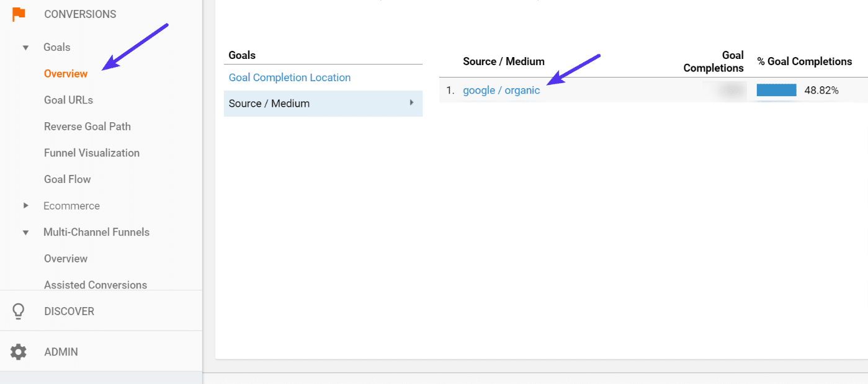This screenshot has height=384, width=868.
Task: Click the arrow beside Source / Medium tab
Action: [411, 103]
